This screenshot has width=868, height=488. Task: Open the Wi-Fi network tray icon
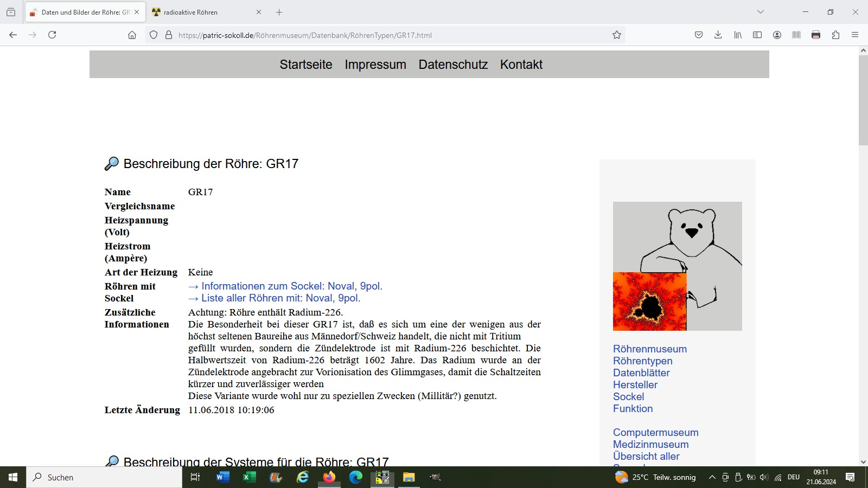coord(778,477)
